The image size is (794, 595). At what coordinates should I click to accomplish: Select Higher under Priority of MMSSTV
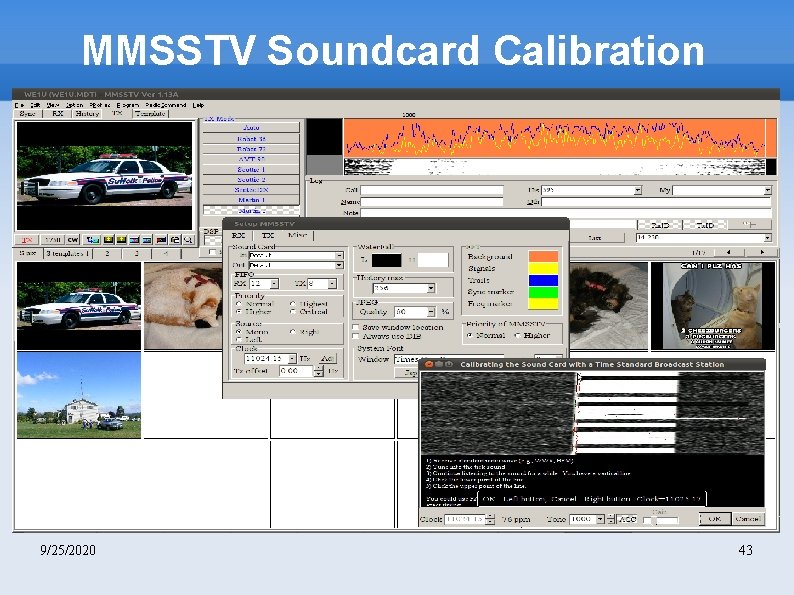coord(518,335)
